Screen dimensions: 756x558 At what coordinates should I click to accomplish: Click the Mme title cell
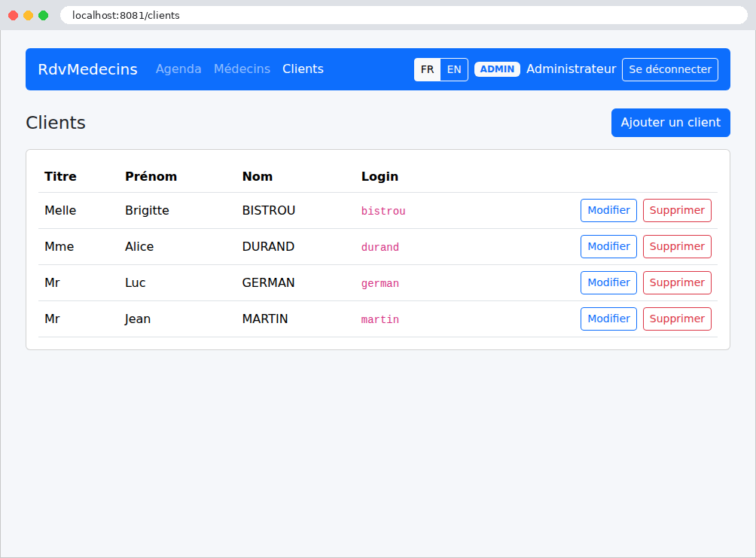coord(59,246)
